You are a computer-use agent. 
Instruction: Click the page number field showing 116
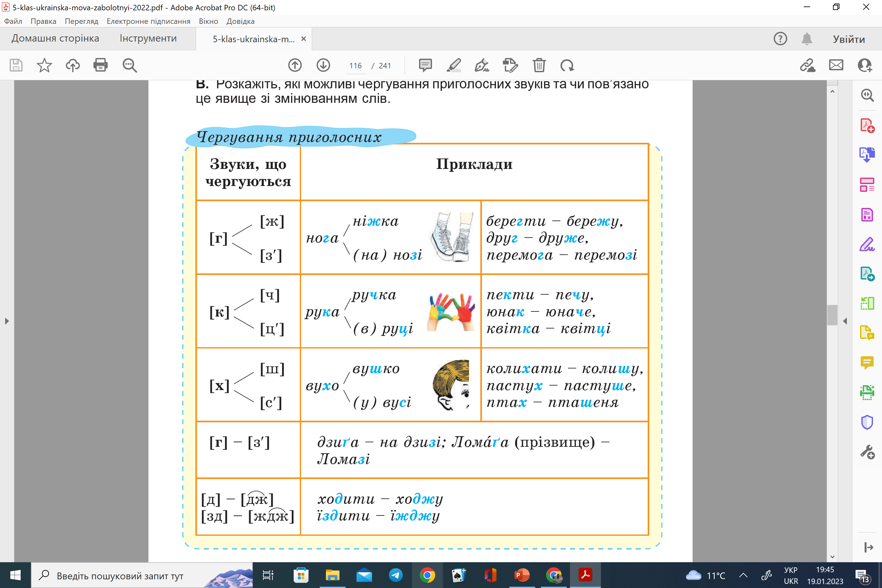[355, 66]
